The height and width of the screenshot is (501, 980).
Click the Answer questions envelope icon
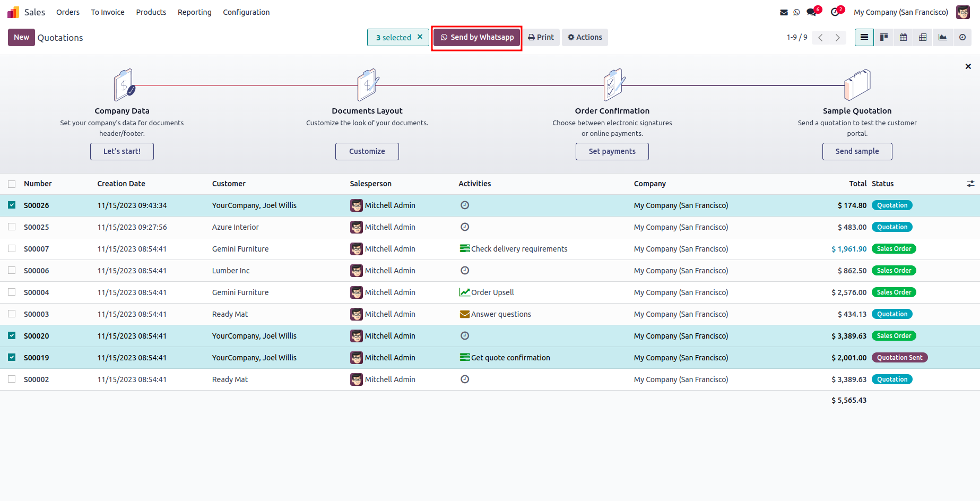click(465, 314)
